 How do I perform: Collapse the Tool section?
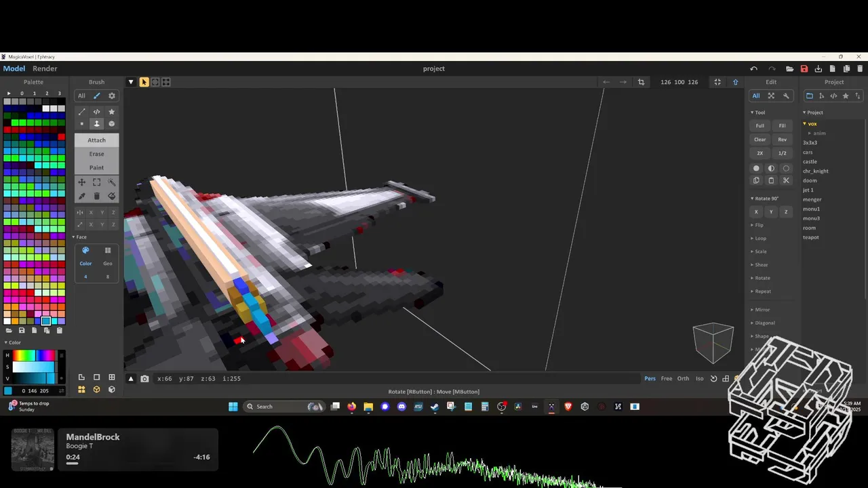point(757,113)
